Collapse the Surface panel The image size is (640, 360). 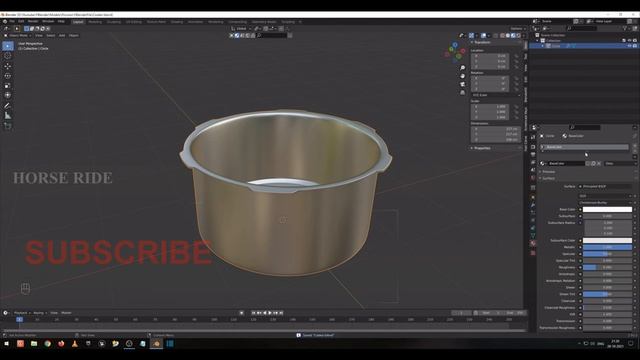coord(548,178)
